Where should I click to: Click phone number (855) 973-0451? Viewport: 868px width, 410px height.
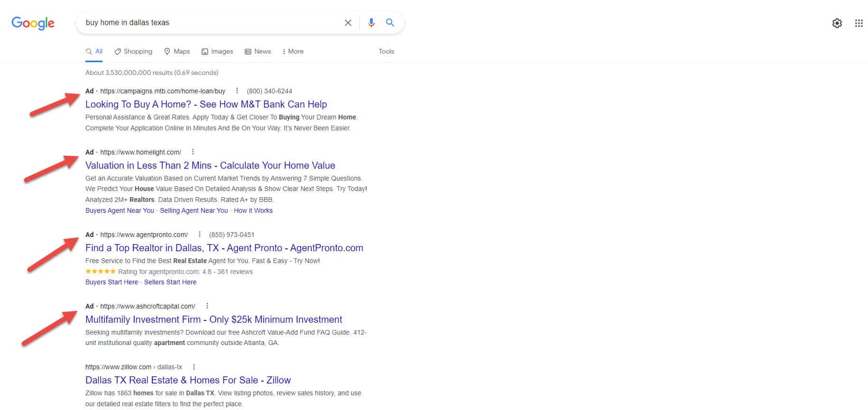tap(231, 235)
